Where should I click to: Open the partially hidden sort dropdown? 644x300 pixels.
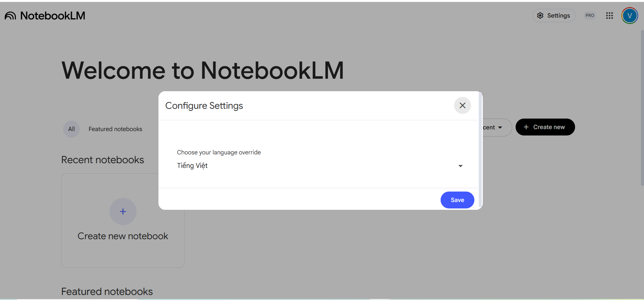[x=495, y=127]
